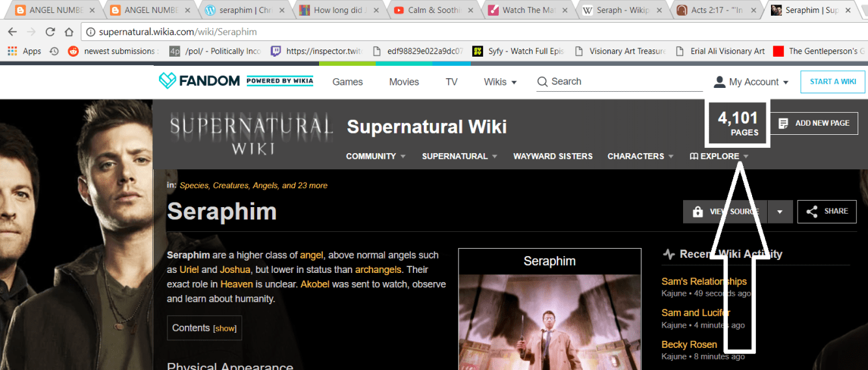This screenshot has height=370, width=868.
Task: Open the history clock bookmark icon
Action: click(x=54, y=51)
